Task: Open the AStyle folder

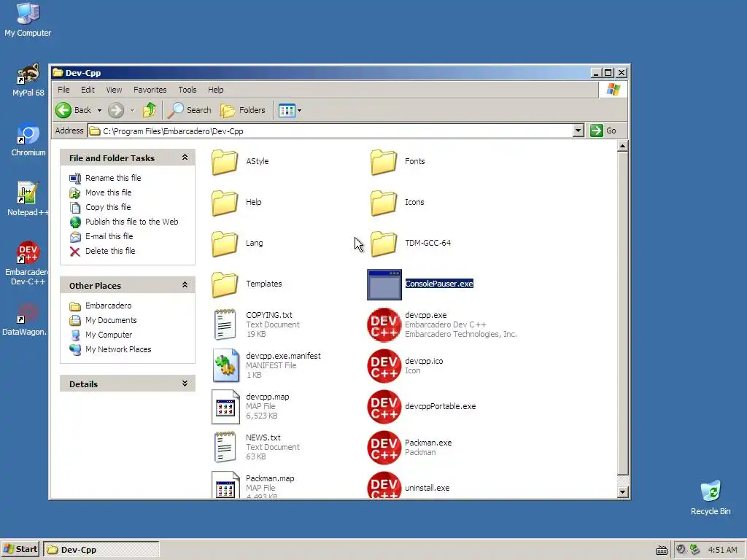Action: 225,161
